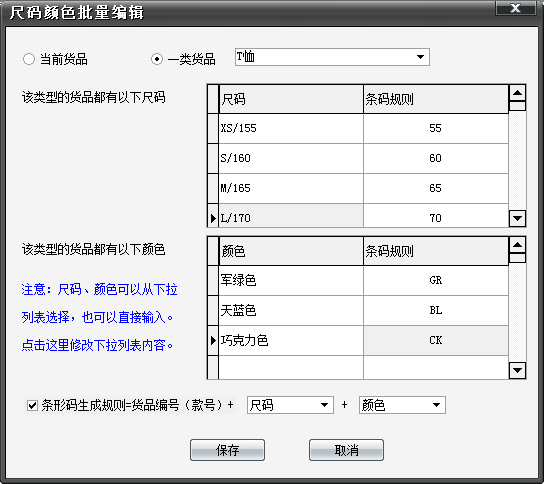This screenshot has height=484, width=544.
Task: Click the 保存 button
Action: coord(227,450)
